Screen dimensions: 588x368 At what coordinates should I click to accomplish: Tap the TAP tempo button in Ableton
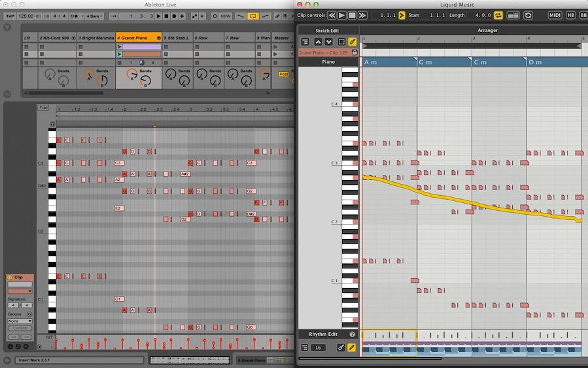coord(10,16)
